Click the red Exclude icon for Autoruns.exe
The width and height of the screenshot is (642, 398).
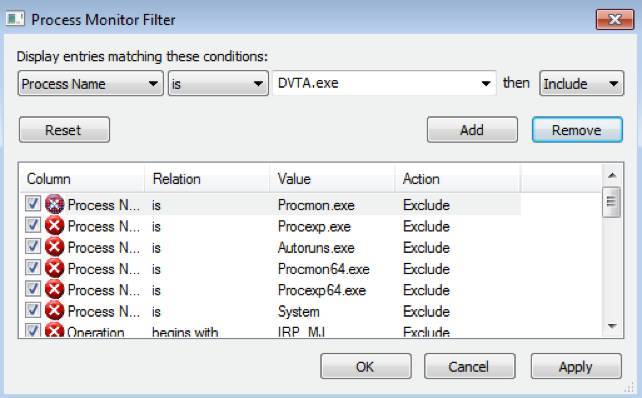54,246
